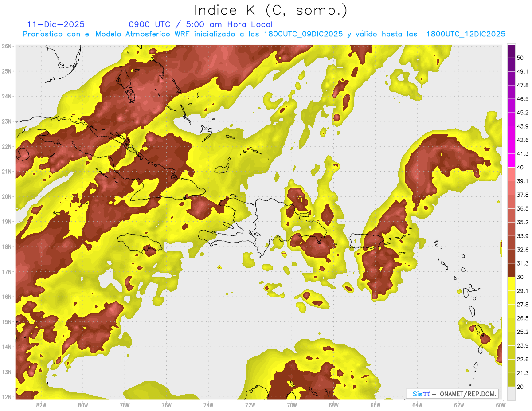Click the "35.2" colorbar value
This screenshot has height=411, width=532.
coord(523,222)
